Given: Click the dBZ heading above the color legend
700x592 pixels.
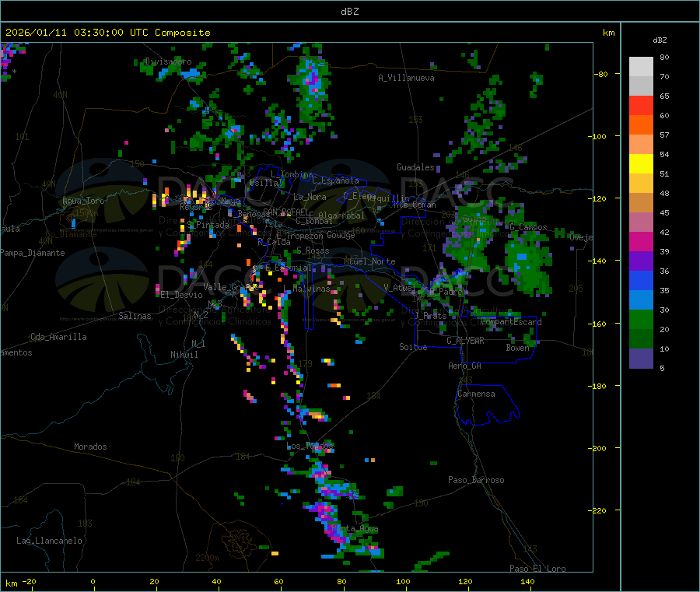Looking at the screenshot, I should pos(660,40).
